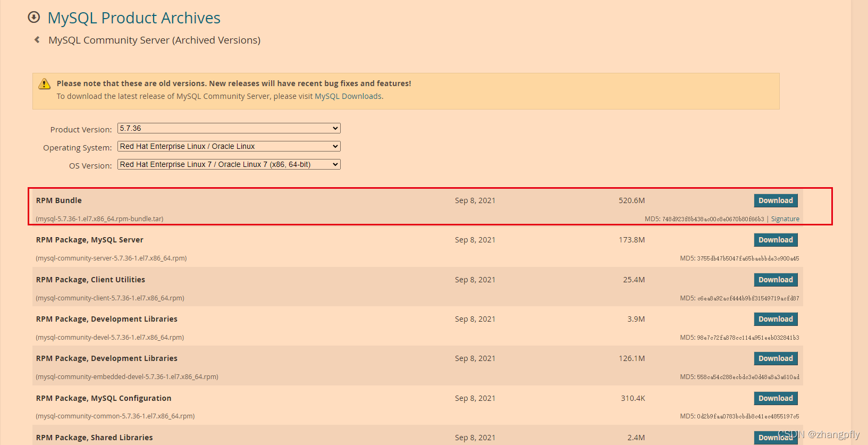This screenshot has width=868, height=445.
Task: Select the RPM Bundle title text
Action: coord(59,200)
